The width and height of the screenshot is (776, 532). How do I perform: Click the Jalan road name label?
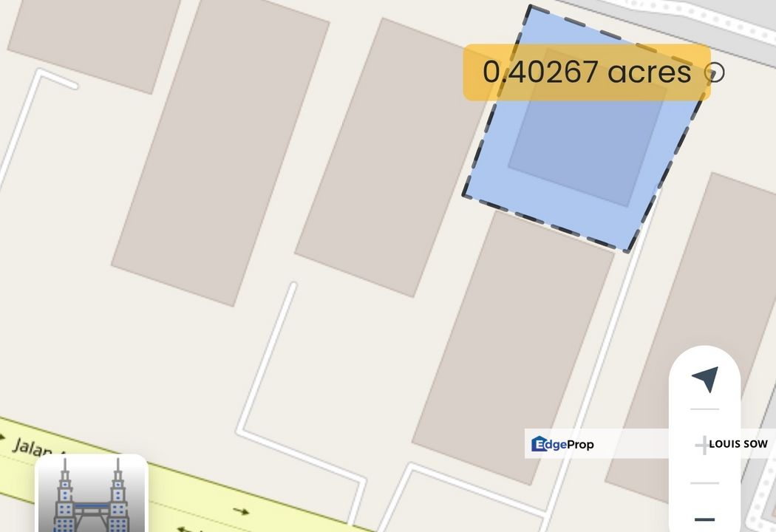pos(33,446)
